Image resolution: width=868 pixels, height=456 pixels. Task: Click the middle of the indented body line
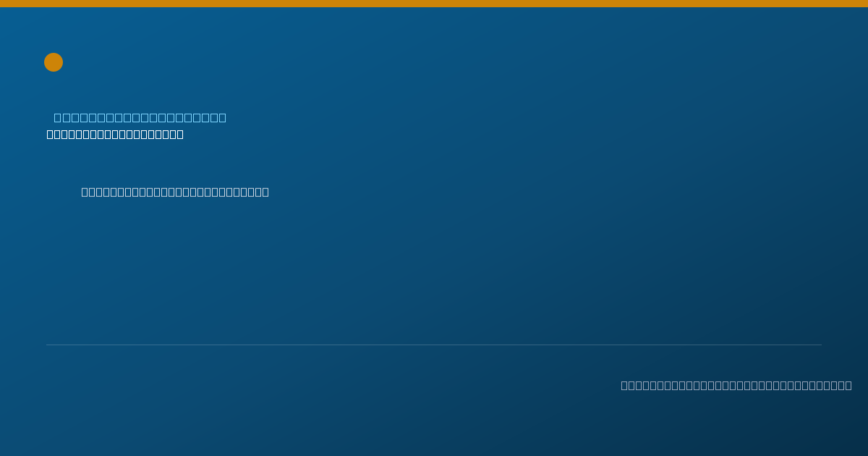pos(175,192)
